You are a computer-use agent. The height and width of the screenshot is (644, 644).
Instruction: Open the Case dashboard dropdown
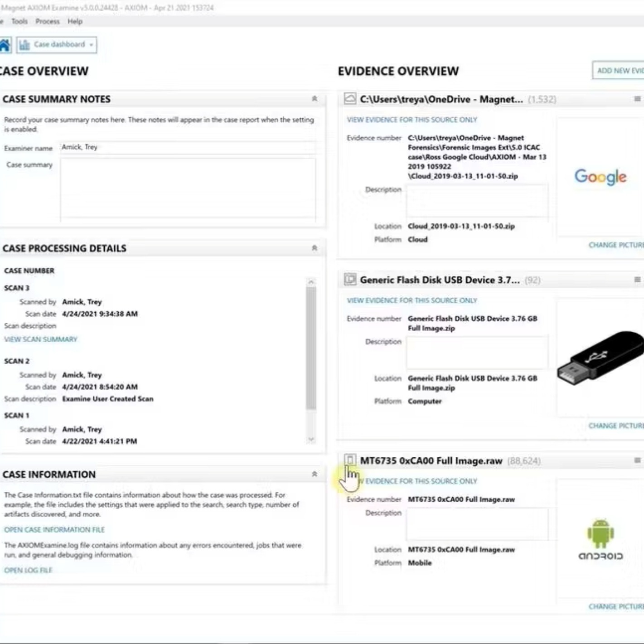(x=57, y=45)
